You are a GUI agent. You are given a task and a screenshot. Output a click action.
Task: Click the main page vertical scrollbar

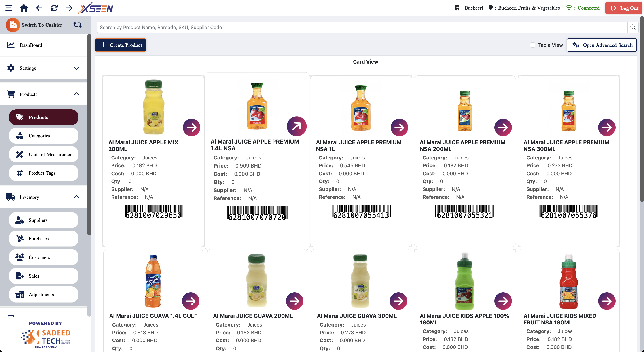(642, 109)
